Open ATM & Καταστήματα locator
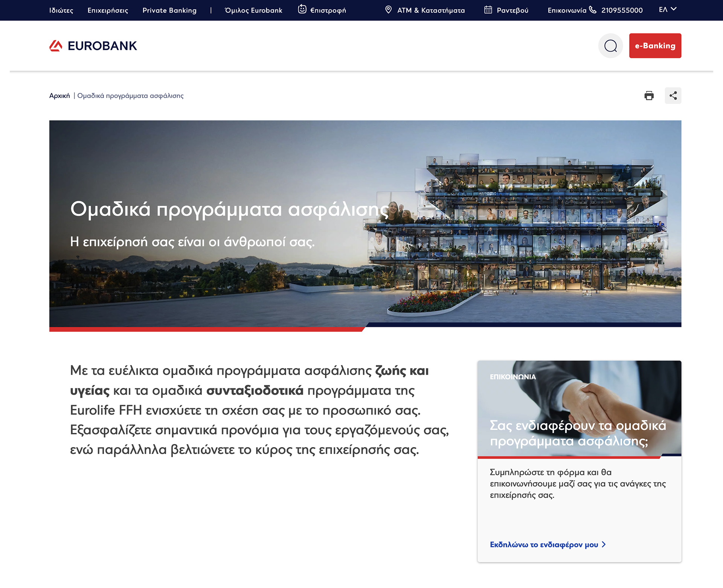Screen dimensions: 723x588 point(431,10)
